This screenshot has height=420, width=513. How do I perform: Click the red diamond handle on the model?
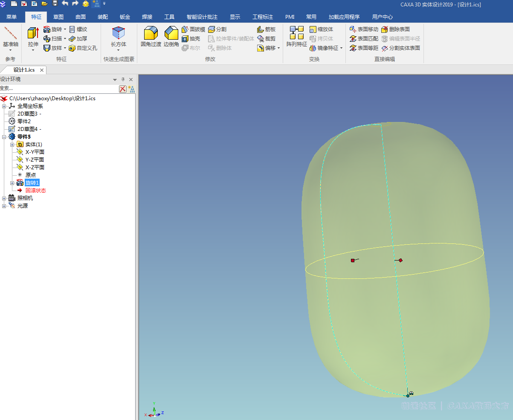click(400, 260)
